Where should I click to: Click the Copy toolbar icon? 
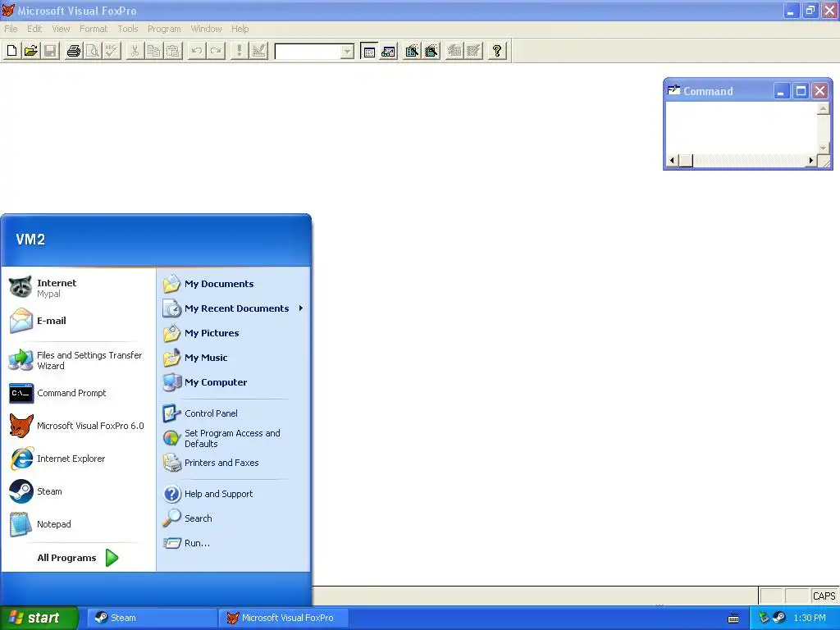pos(153,51)
